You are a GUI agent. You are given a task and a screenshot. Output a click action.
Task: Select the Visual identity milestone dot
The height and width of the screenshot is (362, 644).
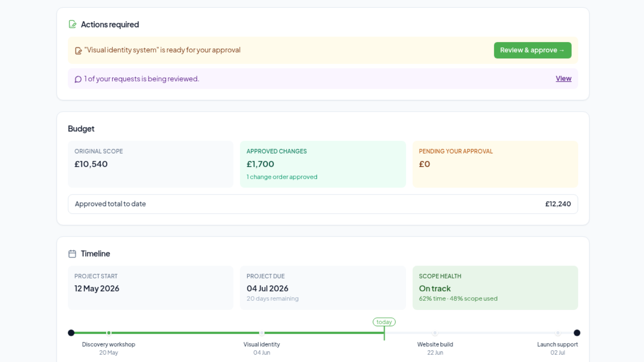point(262,333)
